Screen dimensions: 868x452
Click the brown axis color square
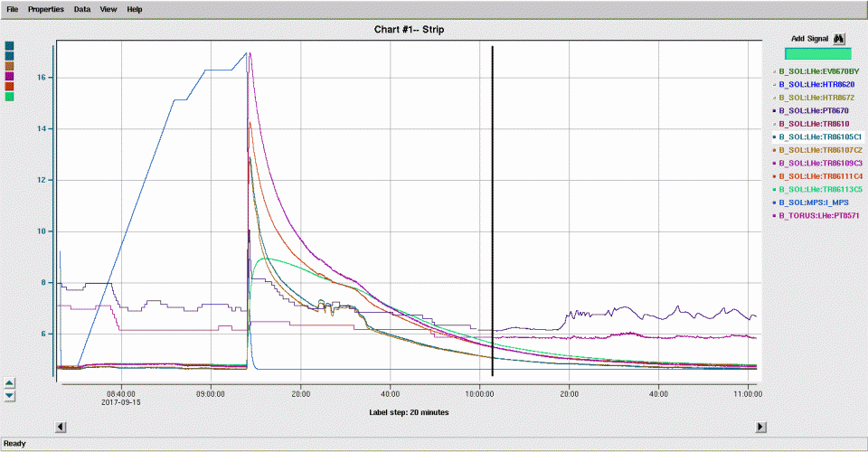click(9, 66)
